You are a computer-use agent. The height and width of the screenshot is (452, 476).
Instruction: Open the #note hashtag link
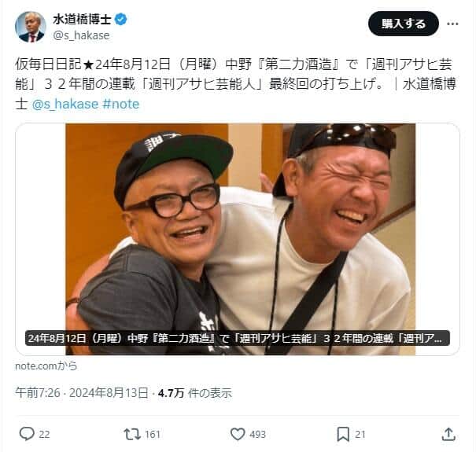coord(120,104)
